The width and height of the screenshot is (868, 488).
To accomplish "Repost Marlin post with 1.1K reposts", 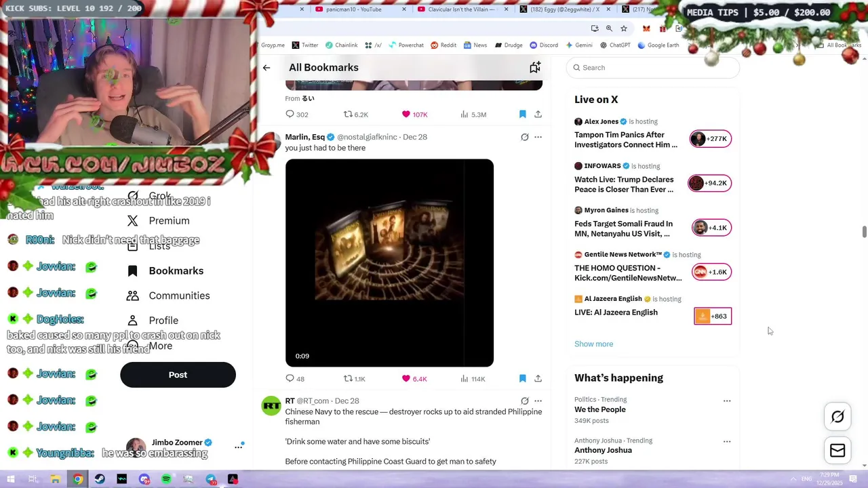I will coord(354,379).
